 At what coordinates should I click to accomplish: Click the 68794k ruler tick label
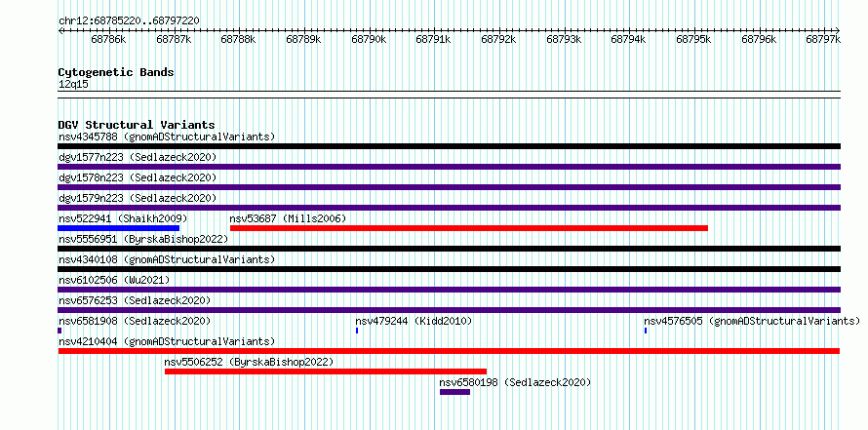point(629,39)
